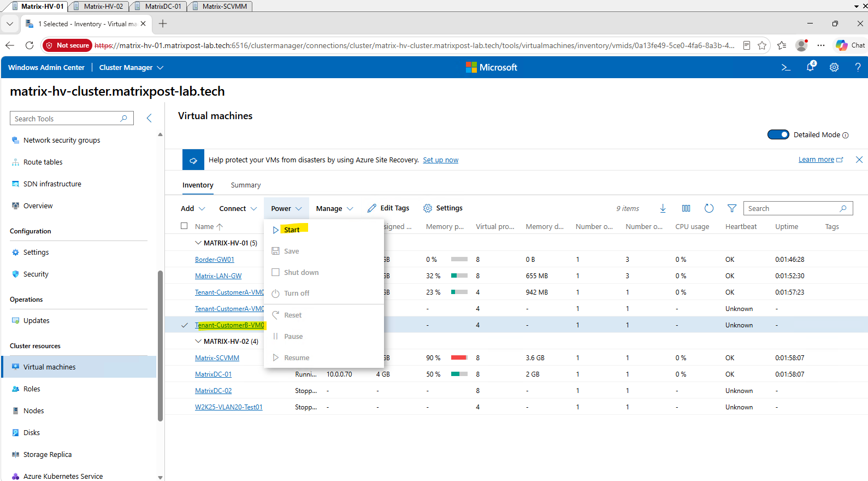Image resolution: width=868 pixels, height=481 pixels.
Task: Check the select-all checkbox beside Name
Action: click(184, 226)
